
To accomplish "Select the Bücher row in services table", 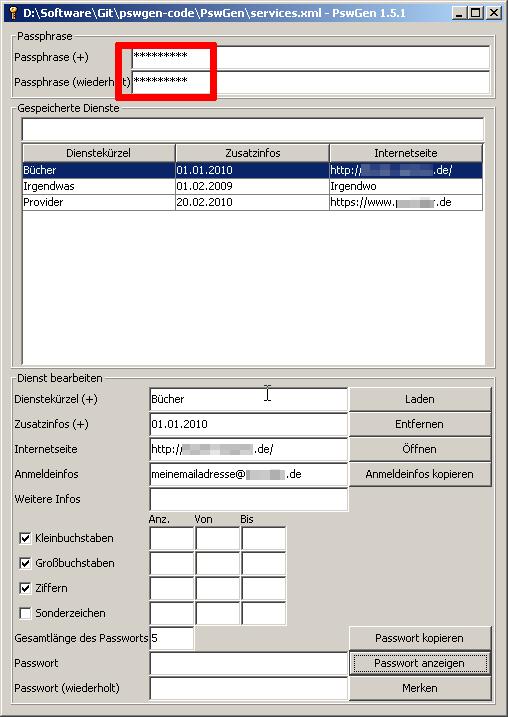I will 252,170.
